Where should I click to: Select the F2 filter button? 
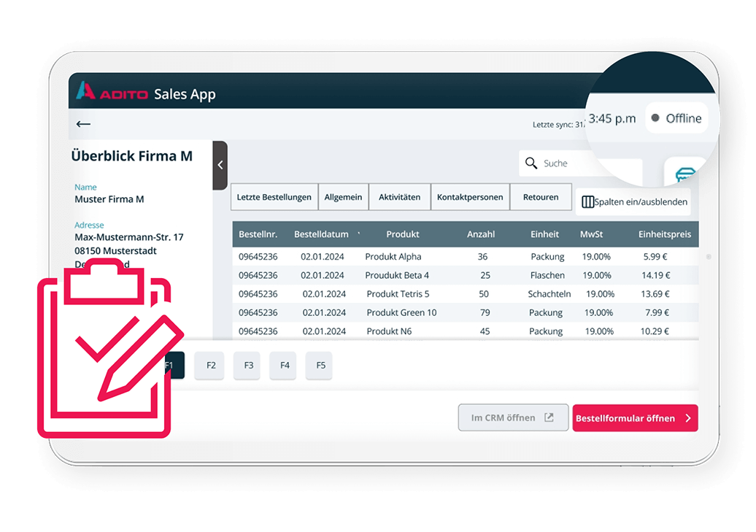click(x=211, y=365)
